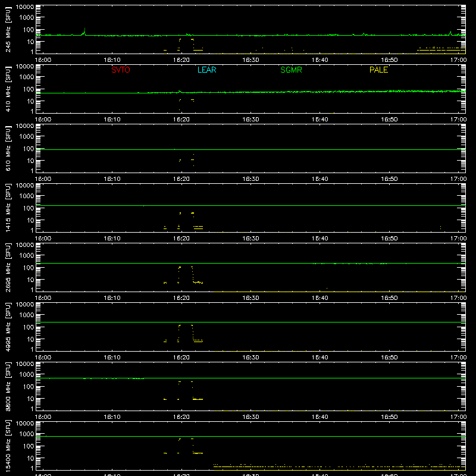The width and height of the screenshot is (476, 476).
Task: Click the 10 tick label on 1415 MHz axis
Action: [30, 220]
